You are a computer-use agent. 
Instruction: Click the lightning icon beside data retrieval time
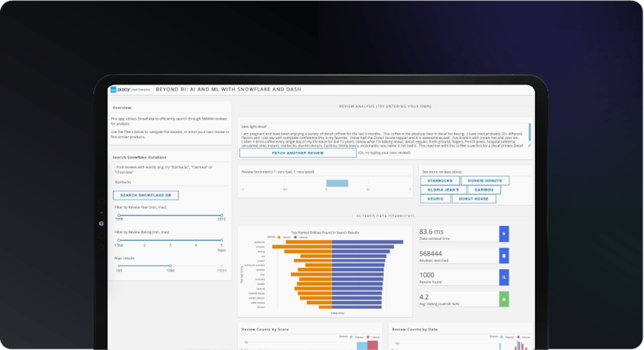coord(504,234)
